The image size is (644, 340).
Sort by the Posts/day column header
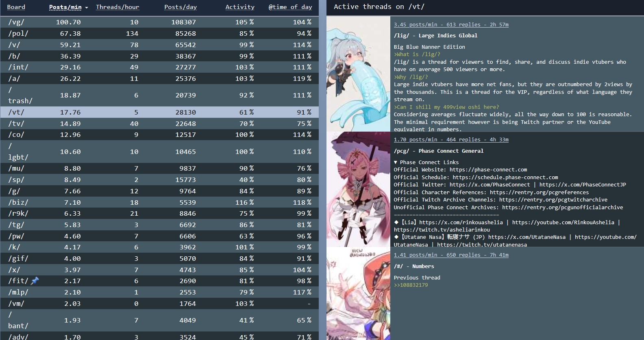point(181,7)
